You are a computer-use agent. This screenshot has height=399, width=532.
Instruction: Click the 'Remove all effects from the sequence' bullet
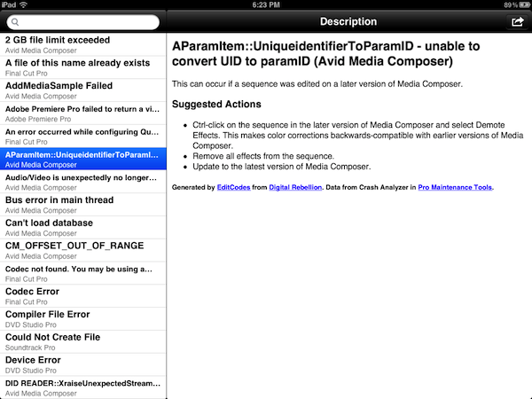click(263, 156)
